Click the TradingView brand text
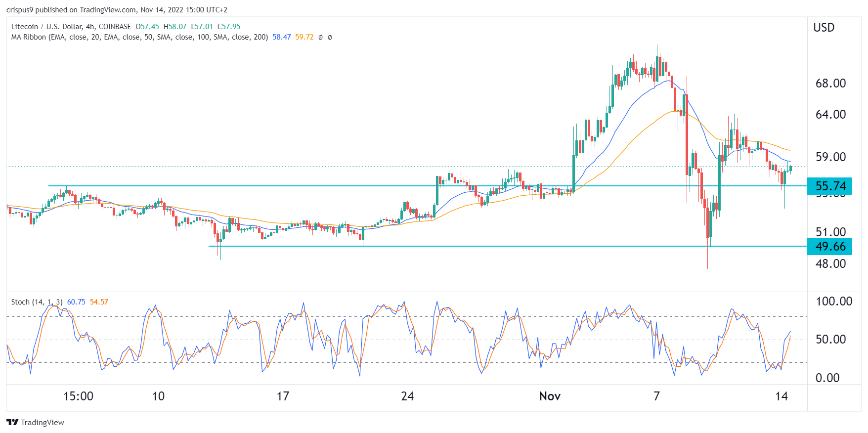 click(43, 422)
